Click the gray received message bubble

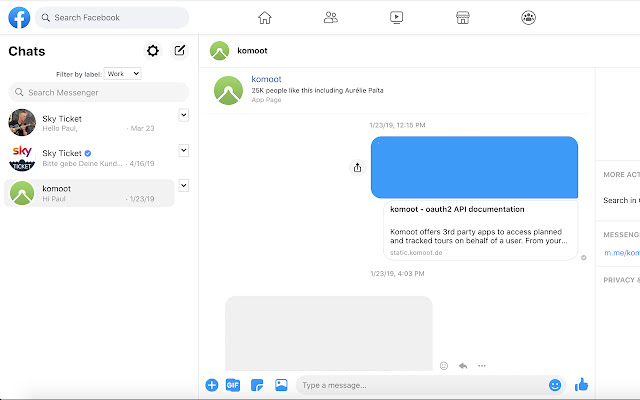pyautogui.click(x=329, y=333)
